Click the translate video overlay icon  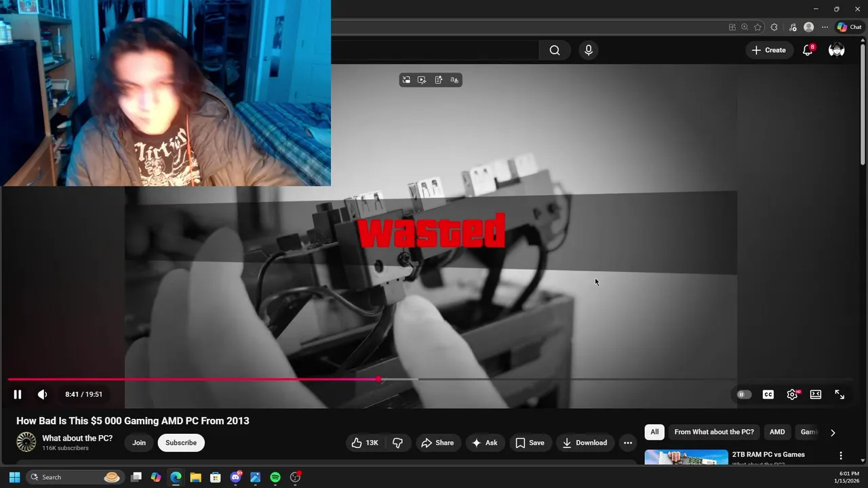tap(454, 80)
